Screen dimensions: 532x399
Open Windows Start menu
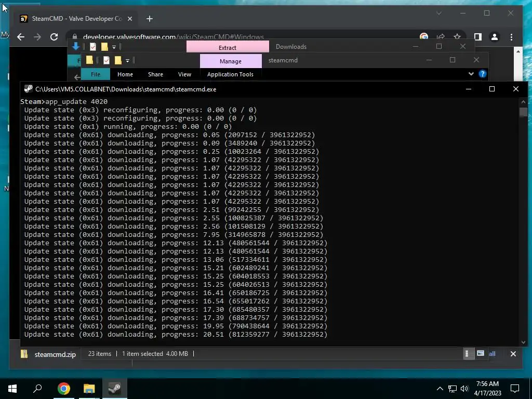[12, 389]
